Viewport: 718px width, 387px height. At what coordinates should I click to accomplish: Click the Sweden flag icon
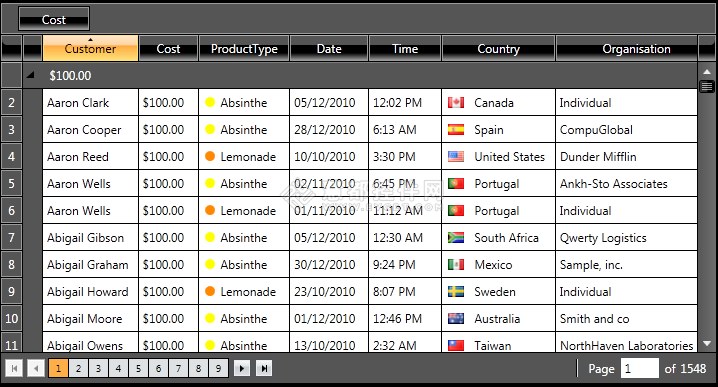coord(456,292)
